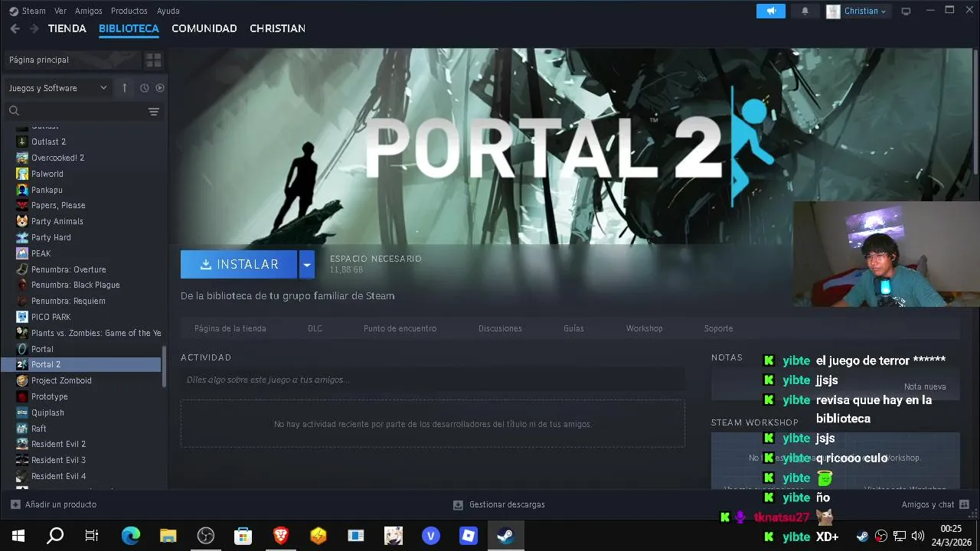Image resolution: width=980 pixels, height=551 pixels.
Task: Open the Juegos y Software dropdown
Action: 58,88
